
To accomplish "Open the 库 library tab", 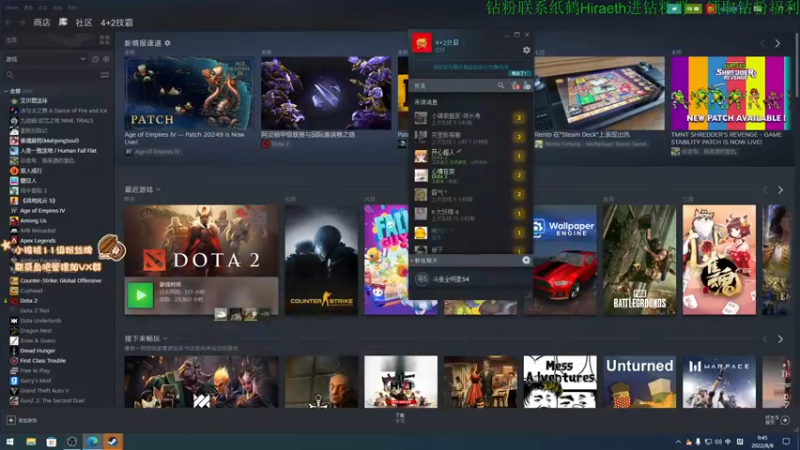I will click(63, 22).
